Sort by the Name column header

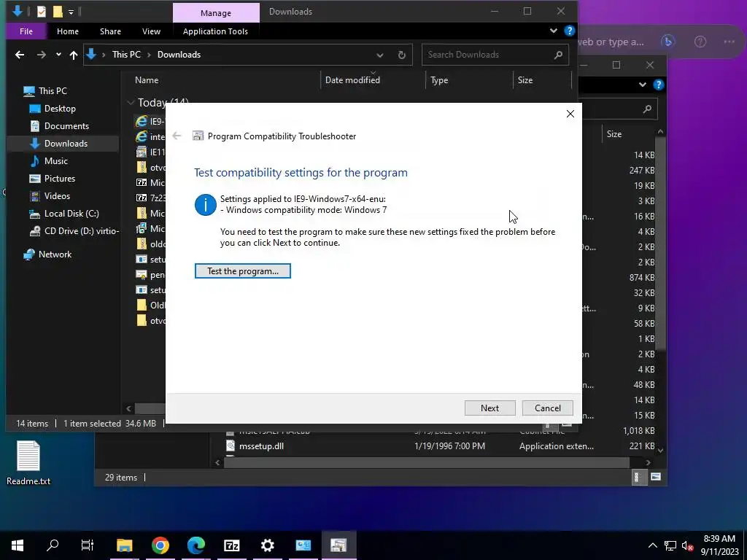pyautogui.click(x=147, y=80)
